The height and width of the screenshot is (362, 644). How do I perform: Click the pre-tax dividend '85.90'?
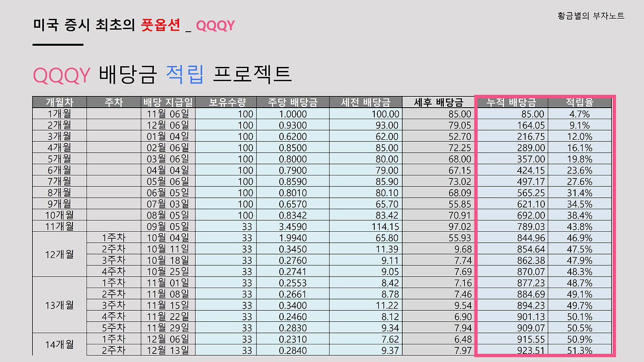[x=387, y=182]
